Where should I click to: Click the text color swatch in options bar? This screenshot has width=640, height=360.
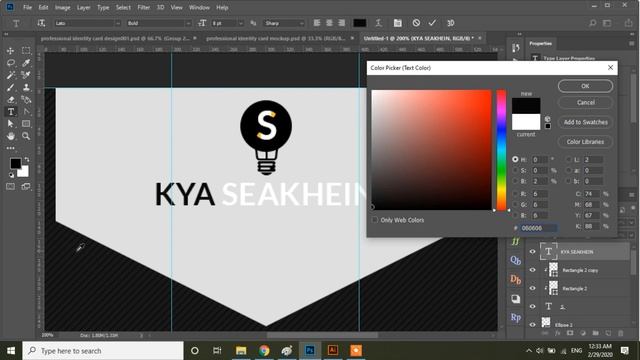360,23
